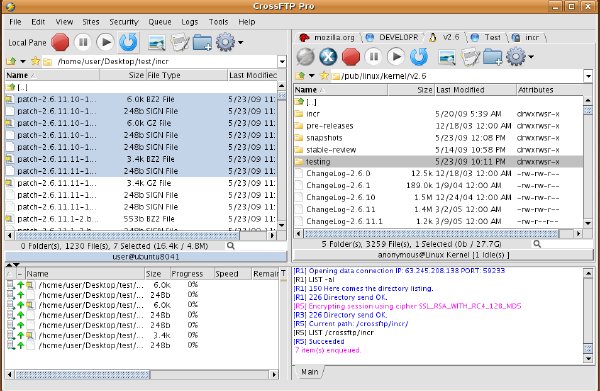Open the remote pane image viewer icon
Viewport: 600px width, 391px height.
[x=447, y=57]
